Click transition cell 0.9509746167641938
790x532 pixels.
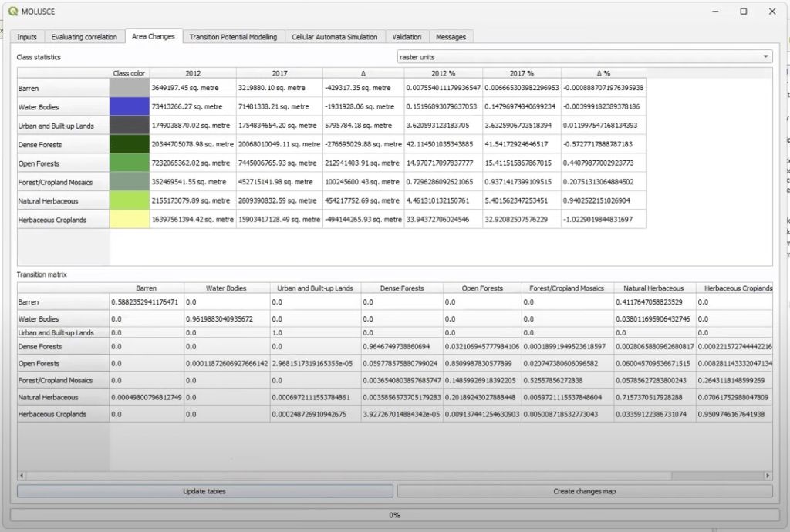pyautogui.click(x=734, y=414)
